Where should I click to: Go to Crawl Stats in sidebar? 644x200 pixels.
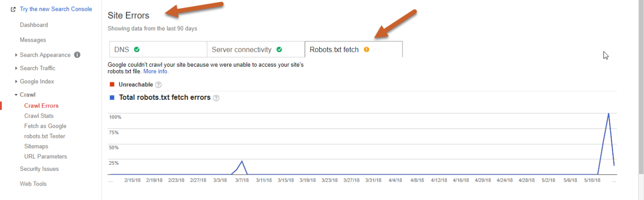(x=39, y=116)
